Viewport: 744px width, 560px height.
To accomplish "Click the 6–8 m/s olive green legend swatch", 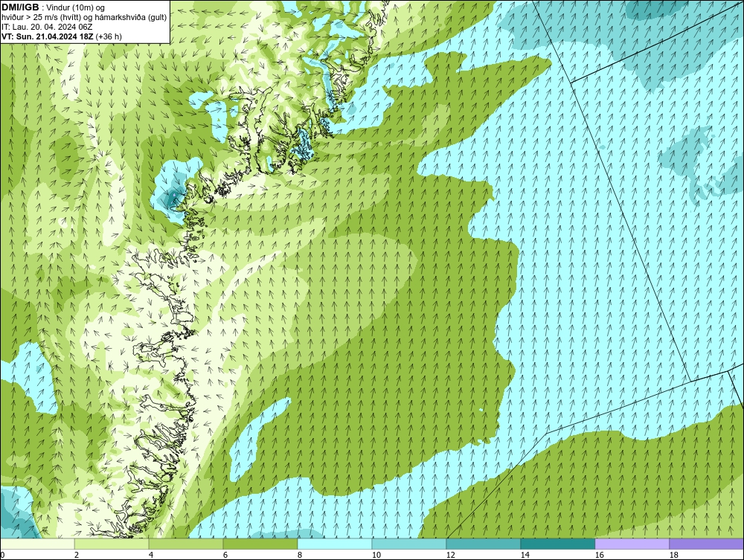I will [260, 544].
